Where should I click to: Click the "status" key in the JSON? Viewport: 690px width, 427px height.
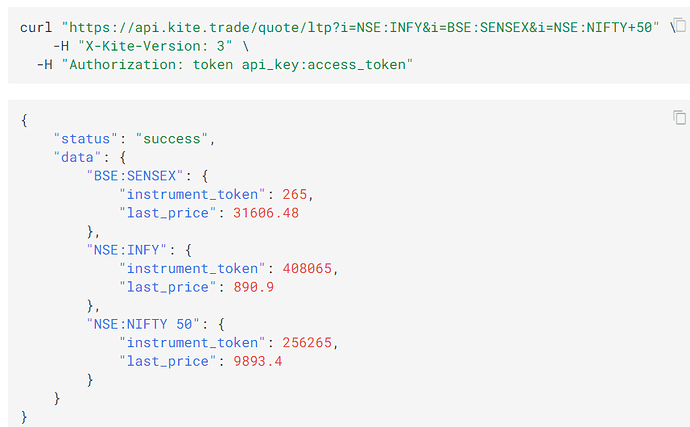pyautogui.click(x=85, y=139)
